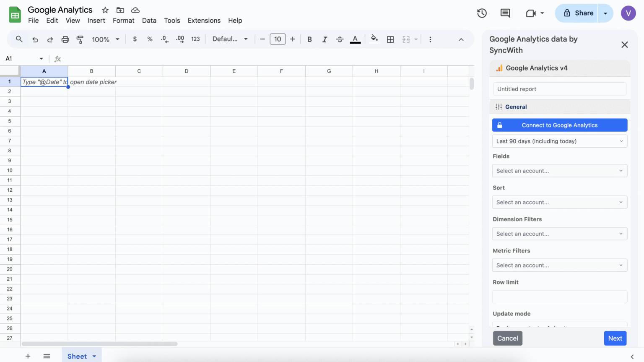The height and width of the screenshot is (362, 644).
Task: Close the SyncWith sidebar
Action: click(624, 44)
